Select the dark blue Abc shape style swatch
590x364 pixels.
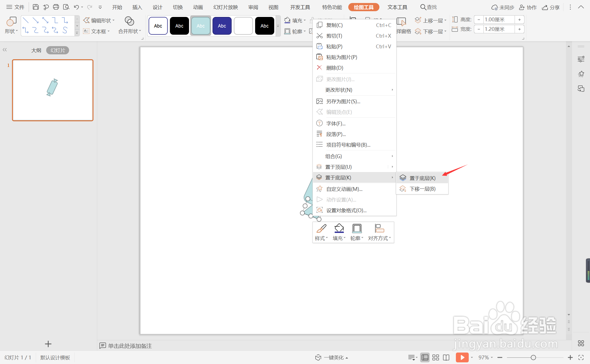coord(222,26)
